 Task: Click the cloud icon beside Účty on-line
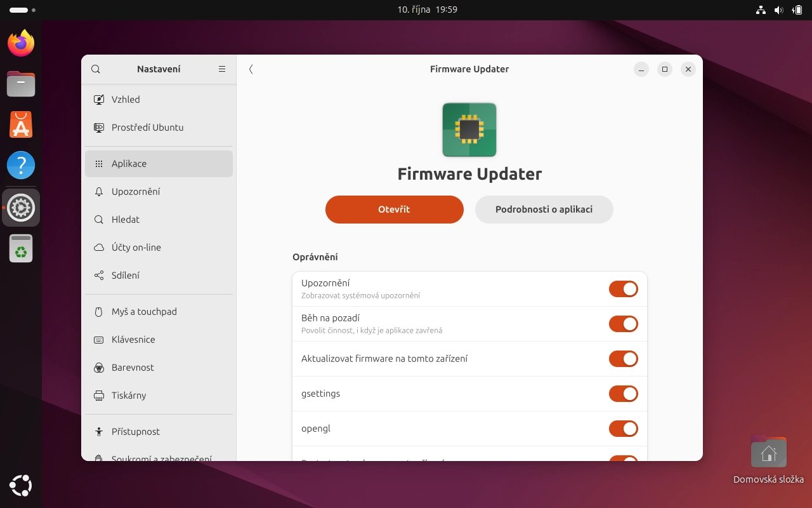pos(99,248)
